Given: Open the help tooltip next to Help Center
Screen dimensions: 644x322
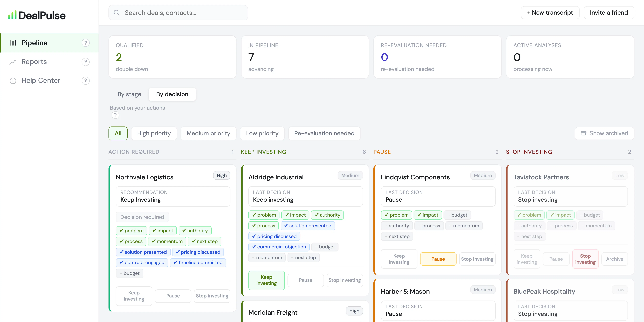Looking at the screenshot, I should click(85, 80).
